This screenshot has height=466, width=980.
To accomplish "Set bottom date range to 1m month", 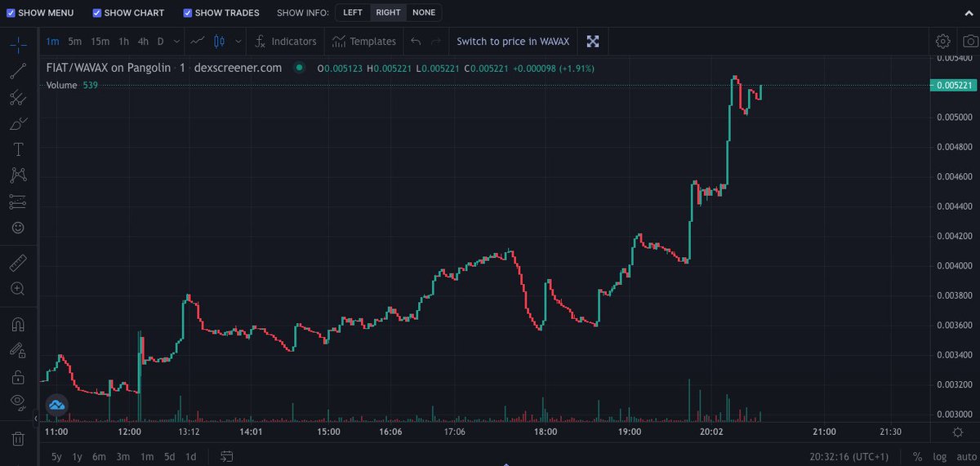I will tap(147, 456).
